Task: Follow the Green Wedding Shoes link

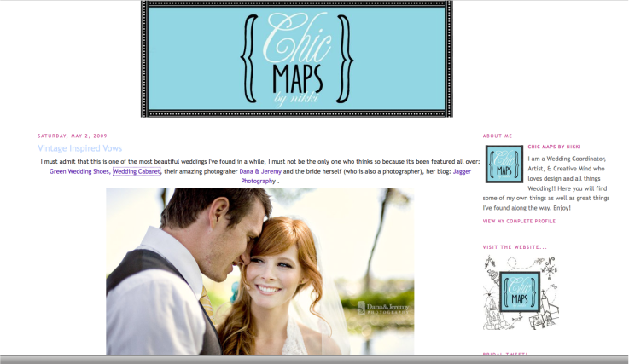Action: pos(79,171)
